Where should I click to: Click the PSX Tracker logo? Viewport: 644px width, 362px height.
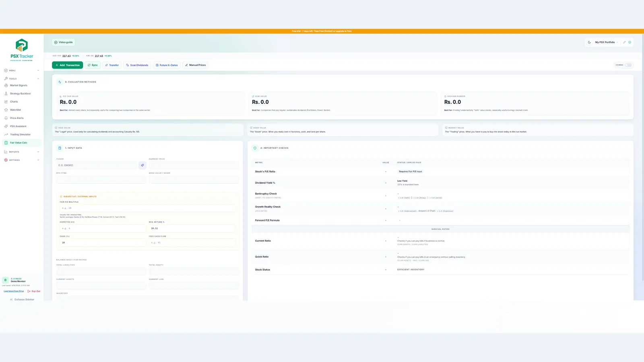22,50
